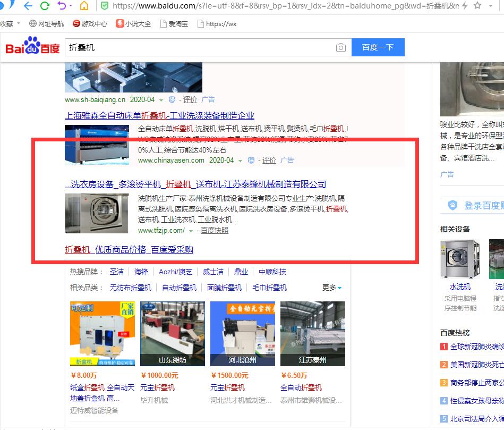Choose category 自动折叠机
The width and height of the screenshot is (504, 430).
(x=180, y=288)
